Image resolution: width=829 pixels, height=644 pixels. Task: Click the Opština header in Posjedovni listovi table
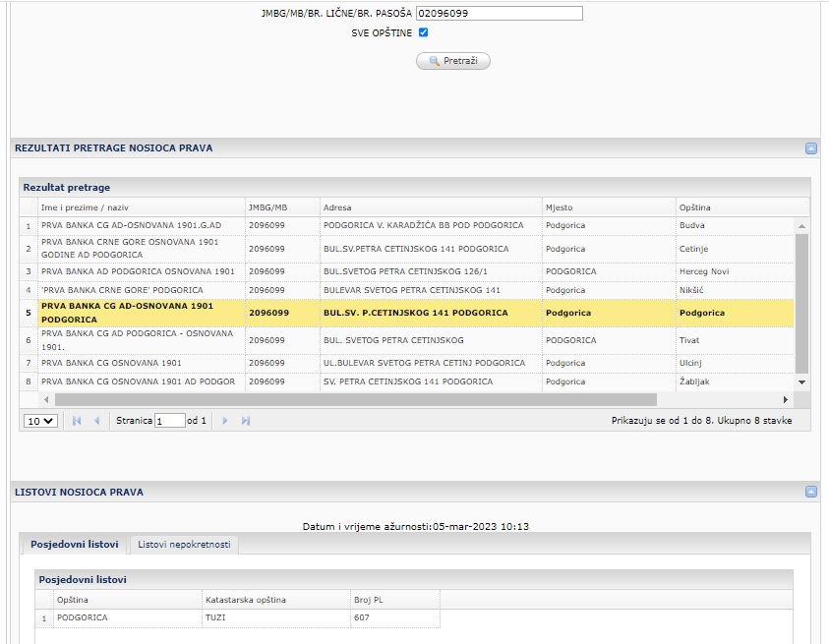tap(128, 600)
